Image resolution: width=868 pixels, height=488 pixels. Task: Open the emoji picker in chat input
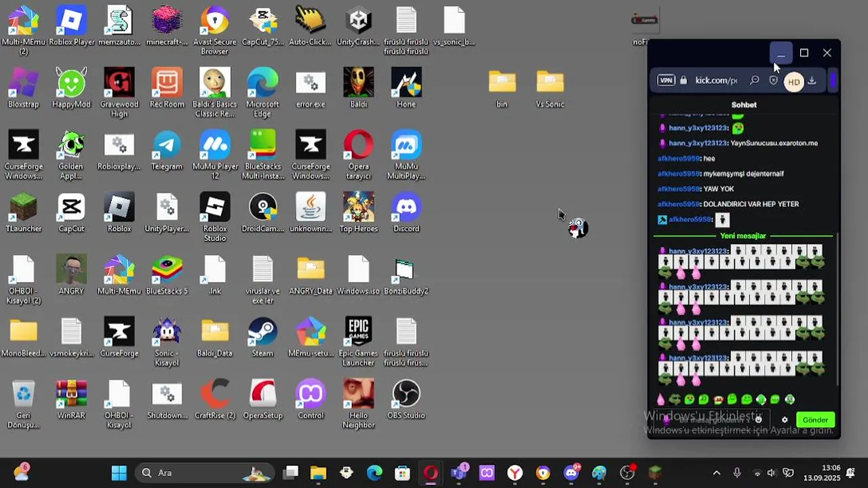(759, 420)
